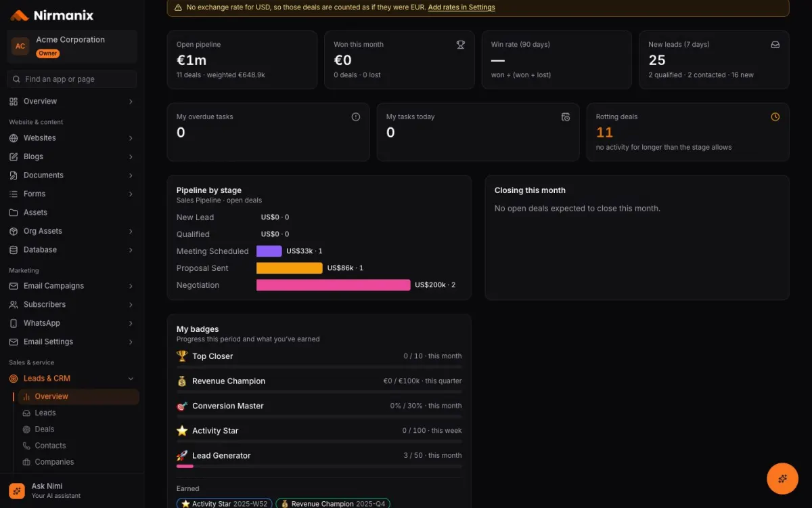Image resolution: width=812 pixels, height=508 pixels.
Task: Expand the Forms chevron
Action: [x=131, y=194]
